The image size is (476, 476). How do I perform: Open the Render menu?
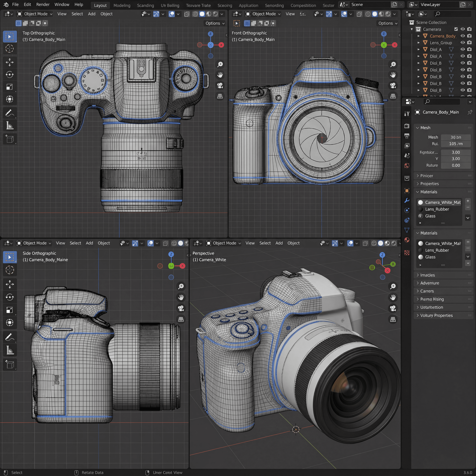coord(43,4)
